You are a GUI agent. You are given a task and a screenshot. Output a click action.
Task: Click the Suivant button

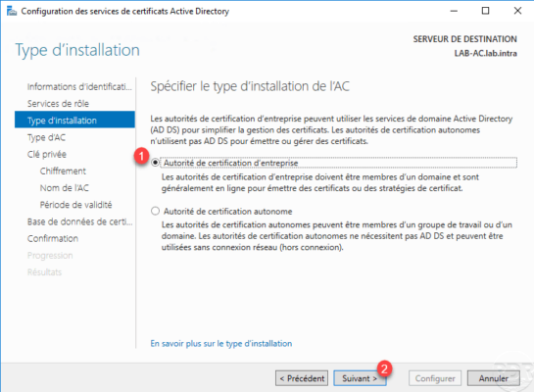360,378
